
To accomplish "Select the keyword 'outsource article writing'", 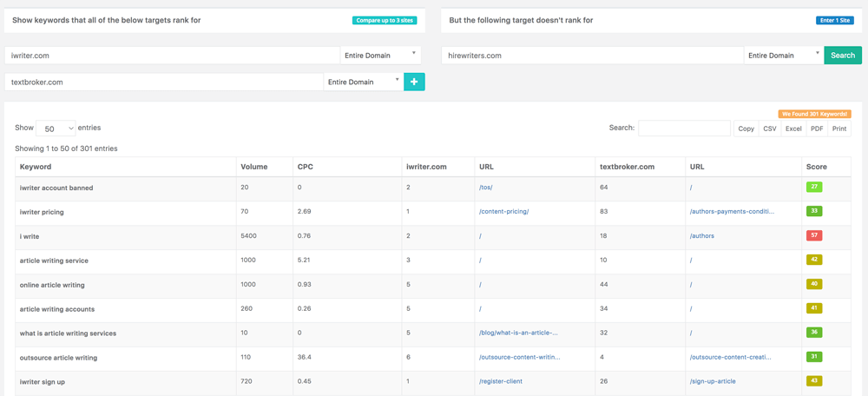I will tap(58, 358).
